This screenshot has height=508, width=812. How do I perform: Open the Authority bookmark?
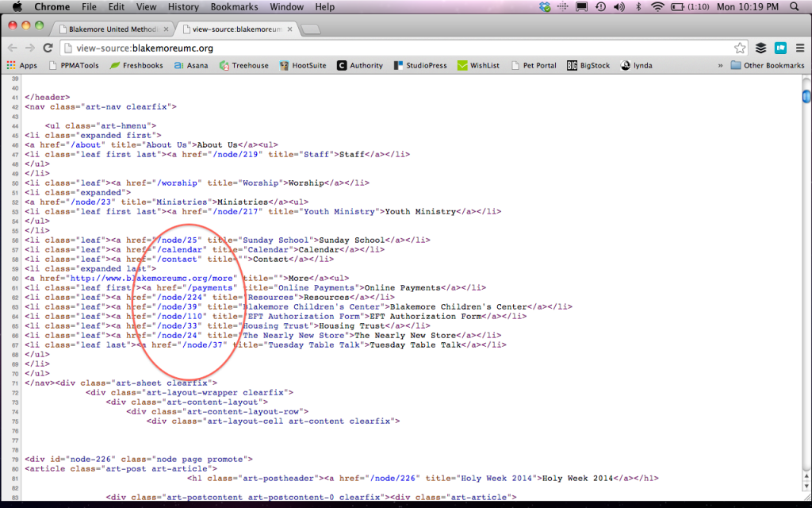tap(360, 65)
